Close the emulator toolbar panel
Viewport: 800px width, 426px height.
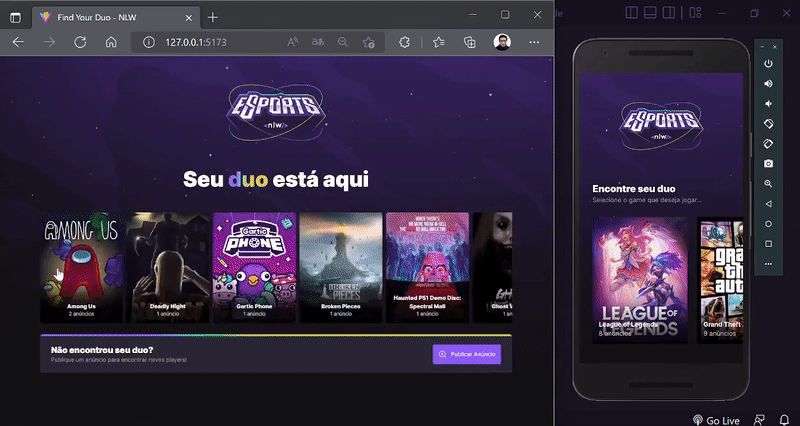click(x=775, y=47)
